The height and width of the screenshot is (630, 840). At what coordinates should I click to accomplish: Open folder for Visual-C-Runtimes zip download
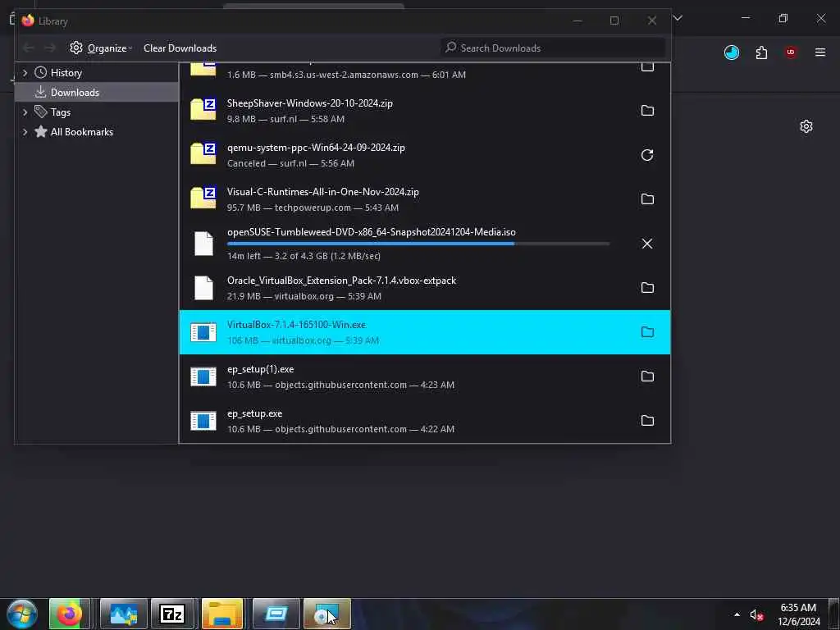point(647,199)
